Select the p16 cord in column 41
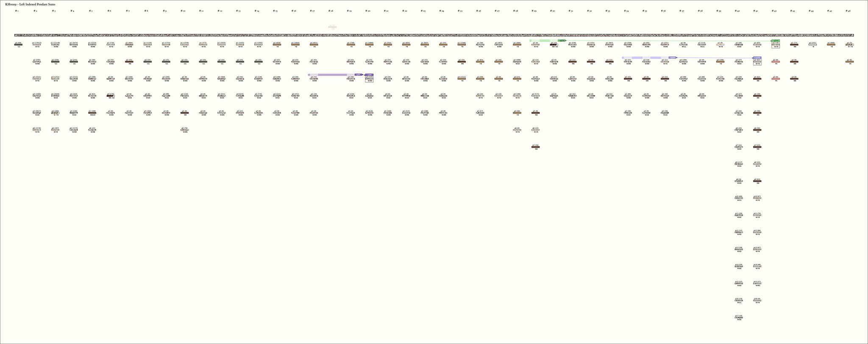 [x=757, y=300]
